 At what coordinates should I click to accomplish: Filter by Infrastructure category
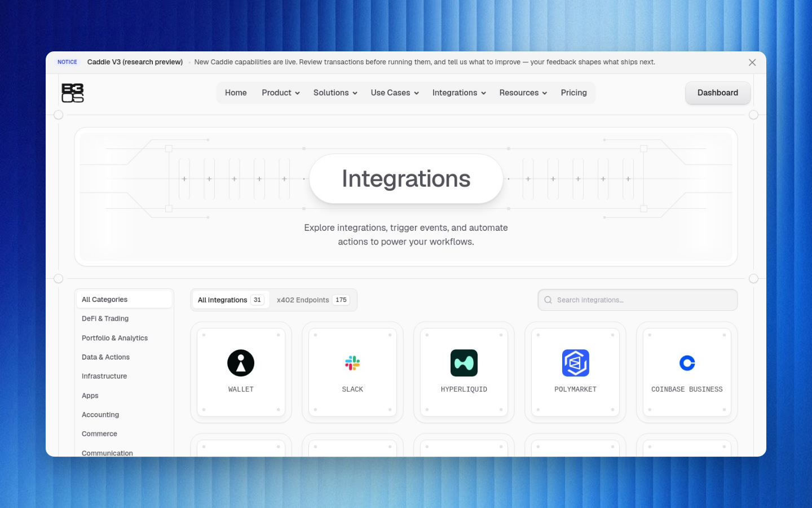click(123, 376)
